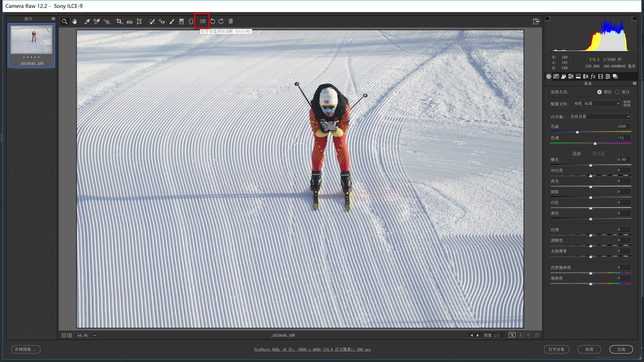Click the 高光 highlights value field

coord(624,181)
